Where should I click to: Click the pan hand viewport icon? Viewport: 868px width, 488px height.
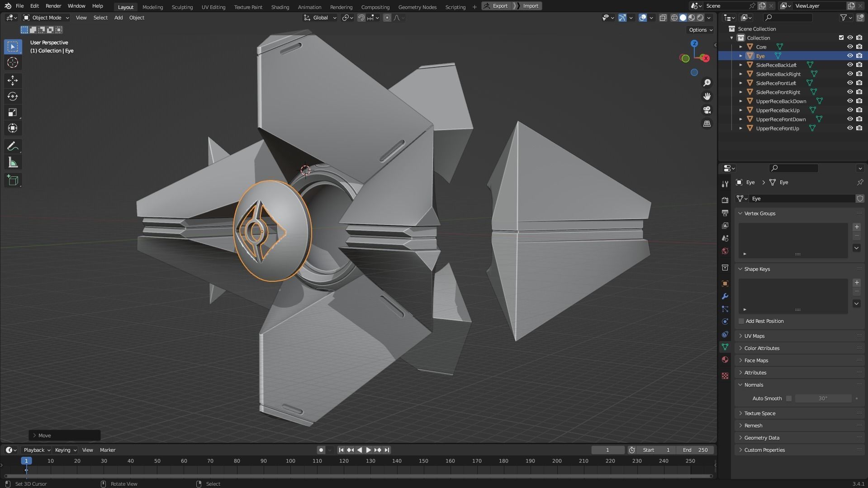pos(707,96)
